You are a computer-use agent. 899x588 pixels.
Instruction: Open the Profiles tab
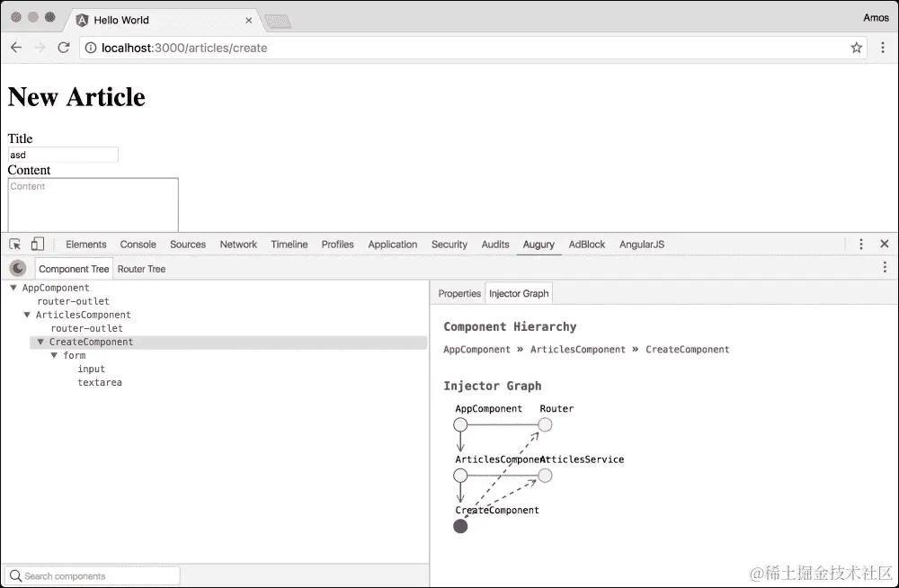coord(338,245)
